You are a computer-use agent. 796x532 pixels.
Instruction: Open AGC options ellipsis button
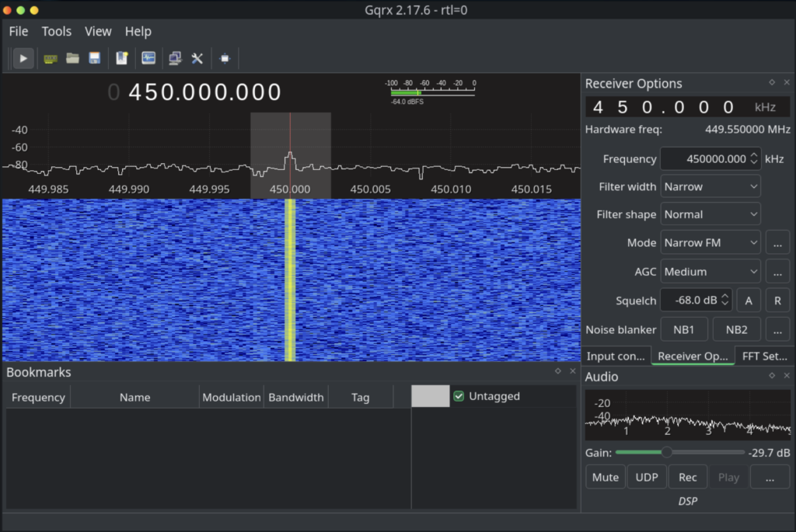777,272
